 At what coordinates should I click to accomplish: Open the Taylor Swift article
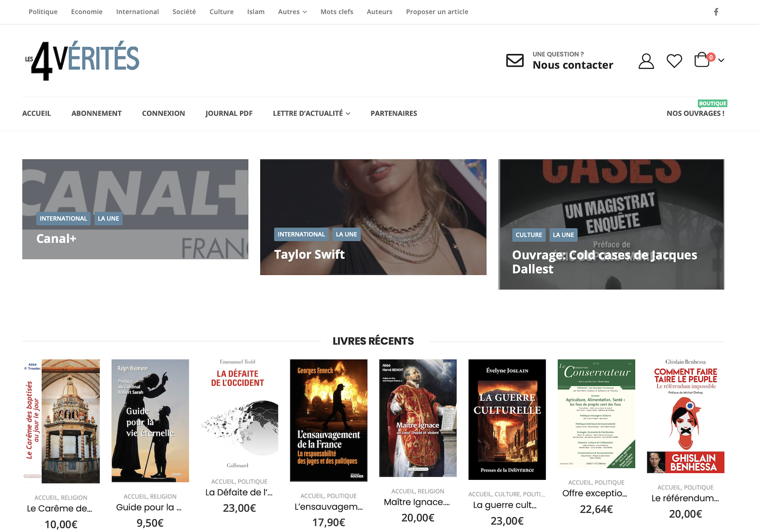coord(309,255)
